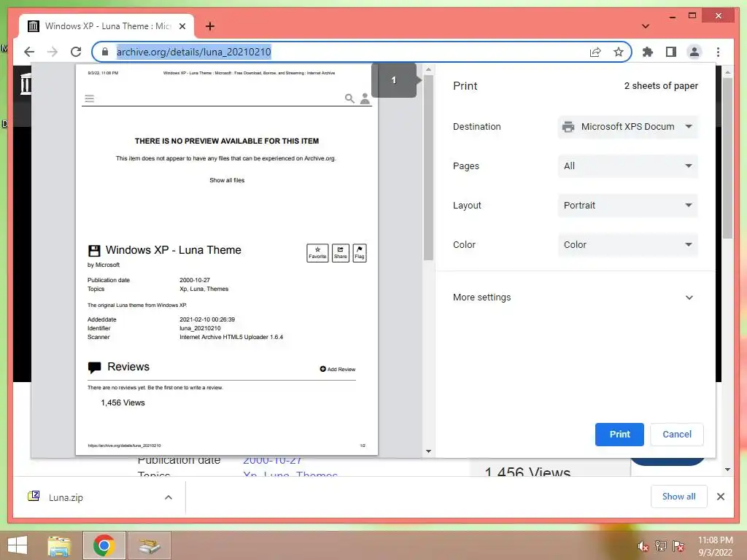Click the blue Print button
The image size is (747, 560).
619,435
